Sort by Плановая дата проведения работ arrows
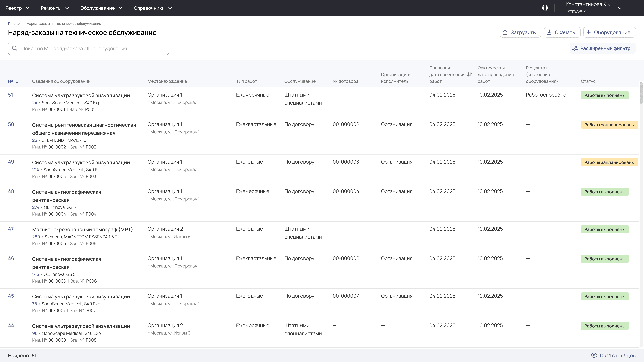The height and width of the screenshot is (362, 644). pos(469,74)
